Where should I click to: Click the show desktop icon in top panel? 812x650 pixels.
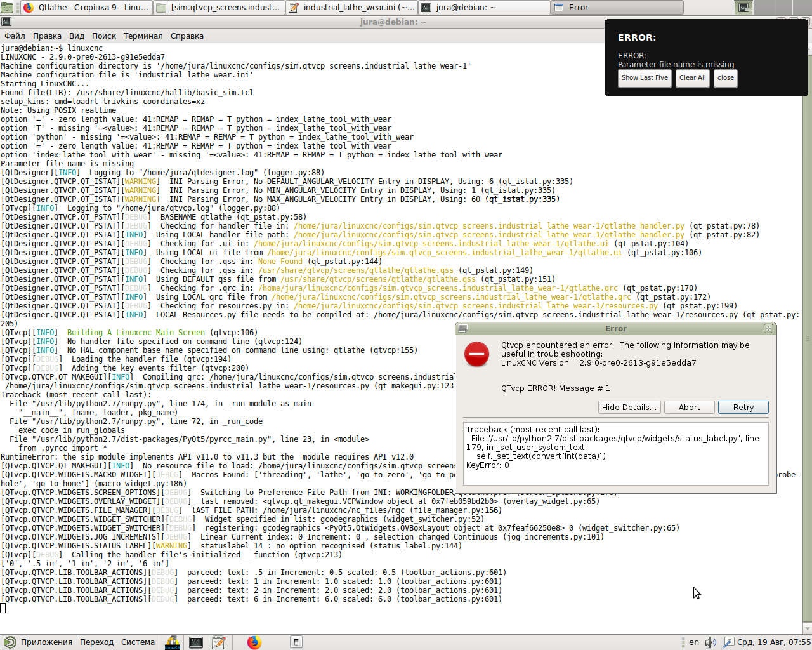pos(7,8)
